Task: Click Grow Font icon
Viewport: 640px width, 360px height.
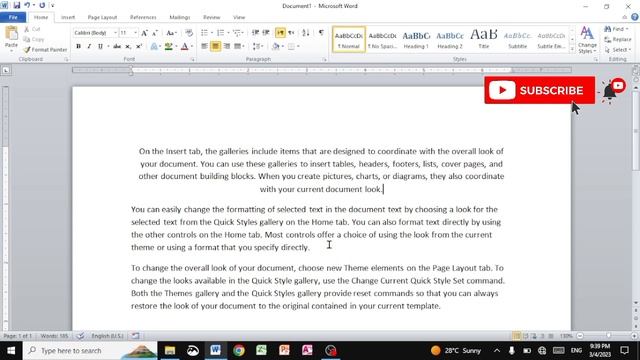Action: pos(144,33)
